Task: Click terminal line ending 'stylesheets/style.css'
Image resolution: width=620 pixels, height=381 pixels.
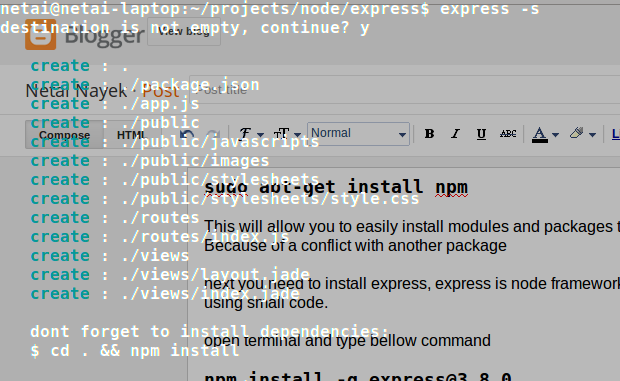Action: click(x=225, y=198)
